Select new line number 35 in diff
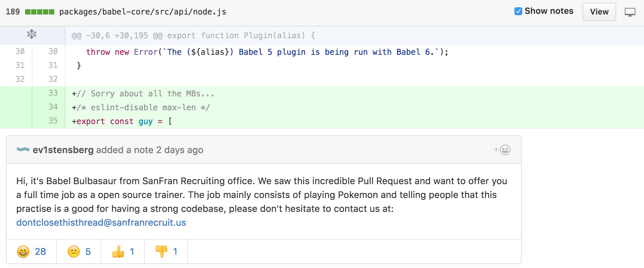Image resolution: width=644 pixels, height=268 pixels. pyautogui.click(x=53, y=121)
